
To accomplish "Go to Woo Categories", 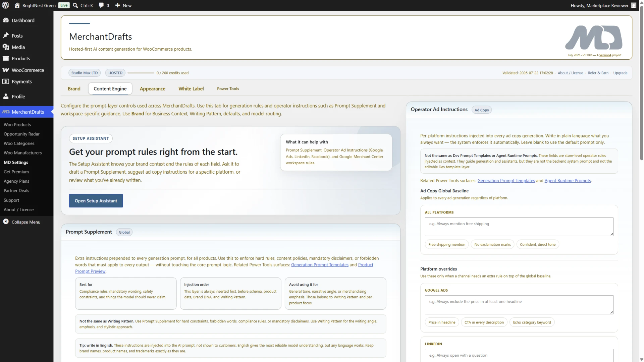I will [x=19, y=143].
